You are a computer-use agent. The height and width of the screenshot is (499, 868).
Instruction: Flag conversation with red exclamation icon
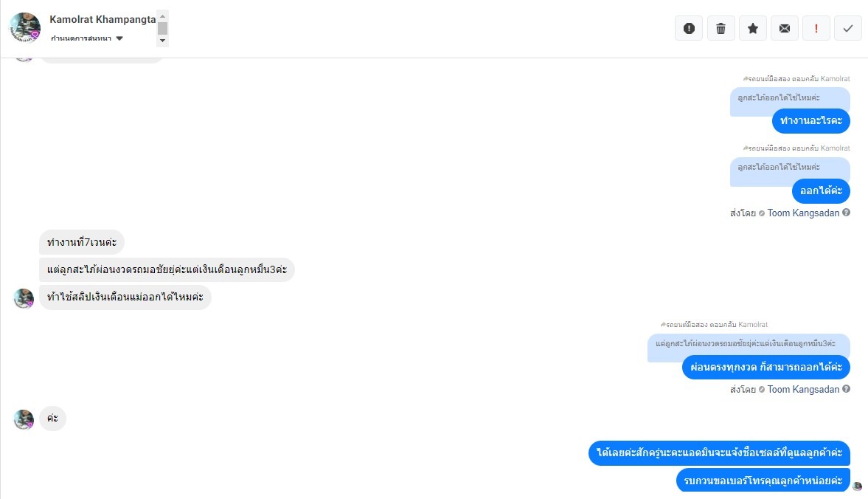click(x=816, y=28)
